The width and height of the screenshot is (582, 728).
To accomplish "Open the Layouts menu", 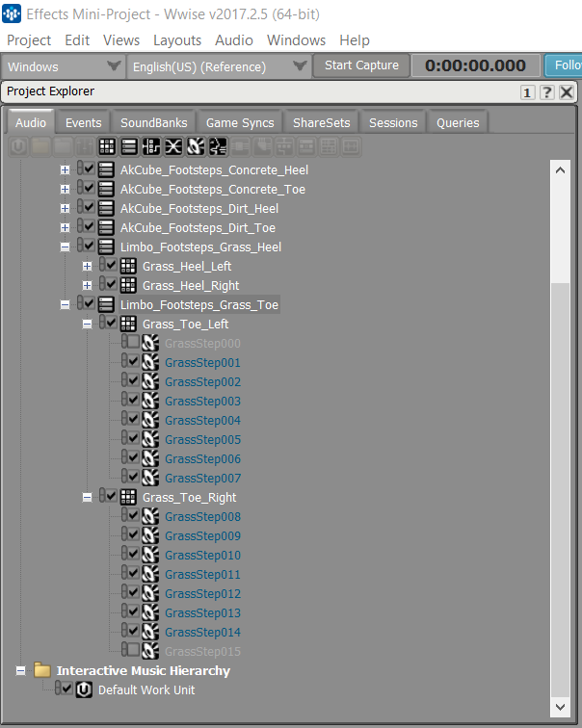I will click(x=177, y=40).
